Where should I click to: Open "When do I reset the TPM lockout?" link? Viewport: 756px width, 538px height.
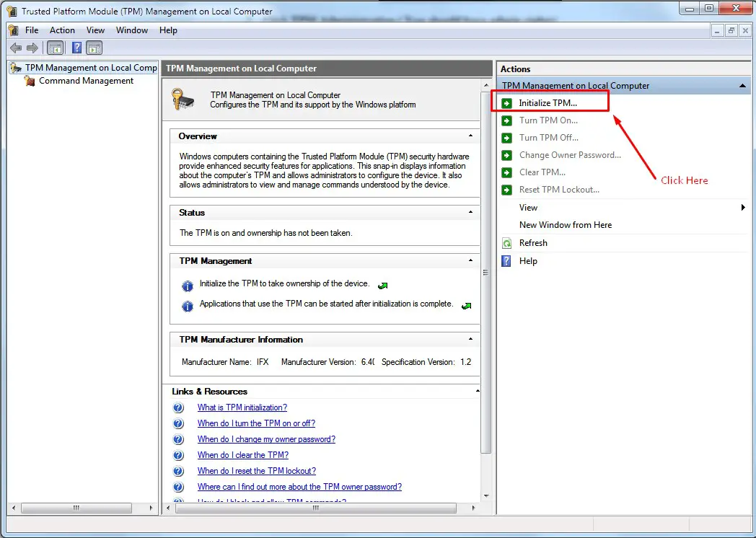257,471
